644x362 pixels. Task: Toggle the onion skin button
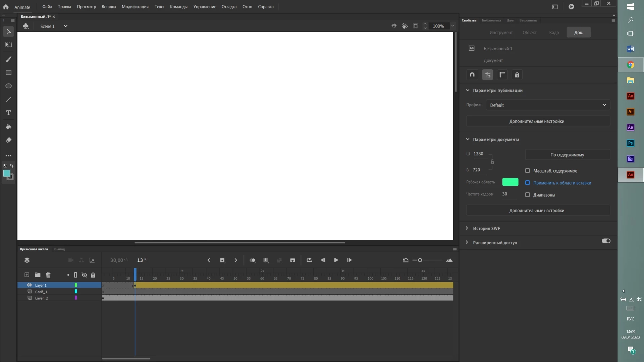[252, 260]
